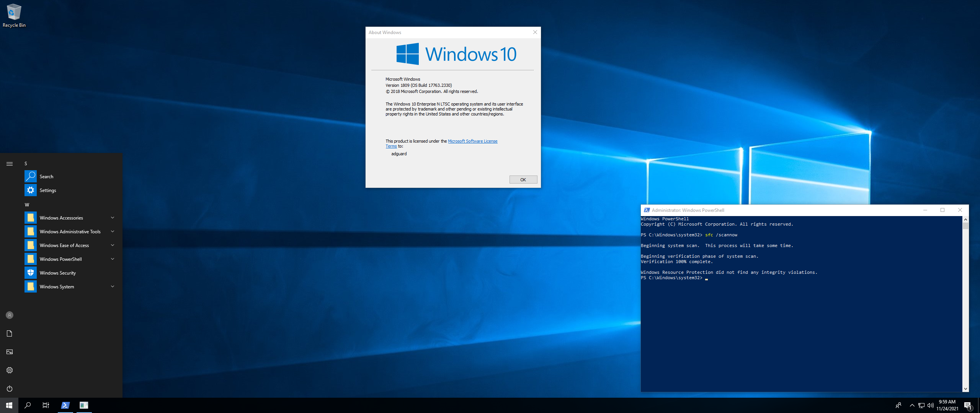This screenshot has width=980, height=413.
Task: Click the Start menu hamburger expand icon
Action: coord(10,164)
